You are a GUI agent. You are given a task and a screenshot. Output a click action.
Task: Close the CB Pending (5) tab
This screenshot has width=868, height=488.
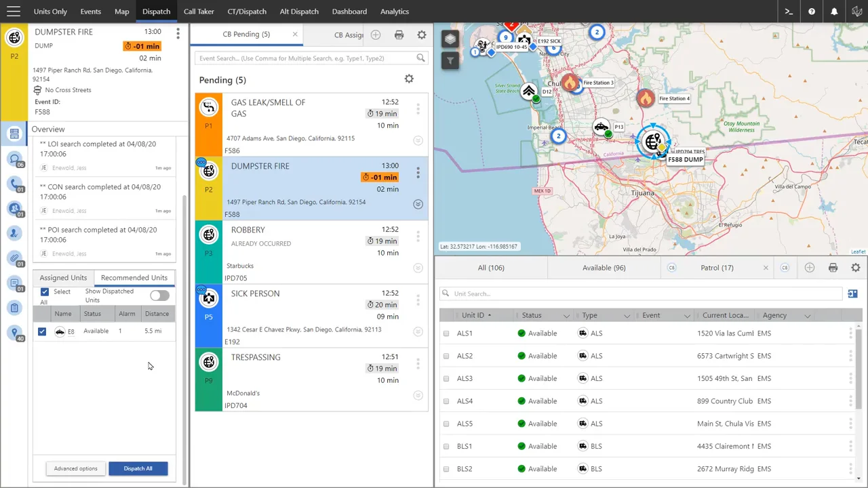(295, 35)
